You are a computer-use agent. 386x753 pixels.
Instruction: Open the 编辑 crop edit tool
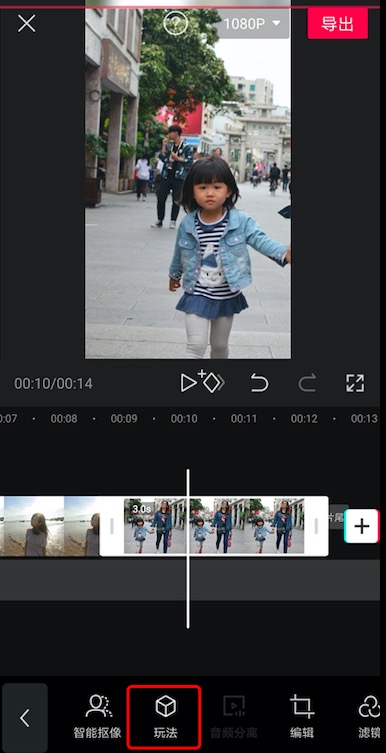(302, 717)
